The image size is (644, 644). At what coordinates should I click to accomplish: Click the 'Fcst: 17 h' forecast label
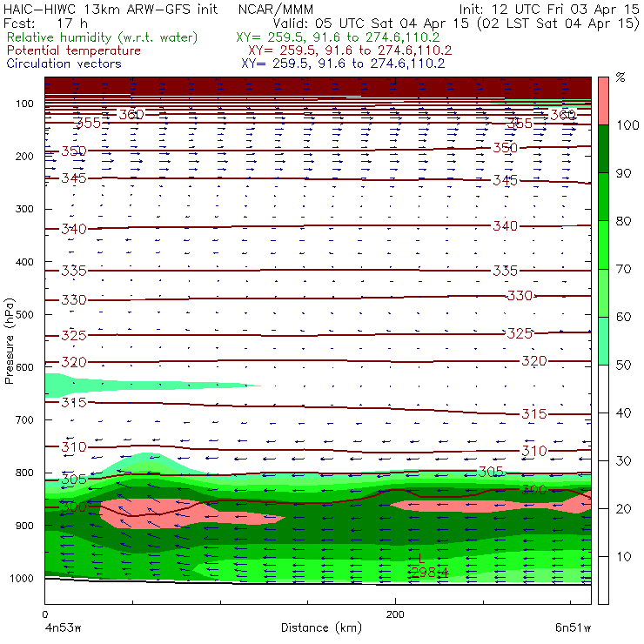click(45, 23)
